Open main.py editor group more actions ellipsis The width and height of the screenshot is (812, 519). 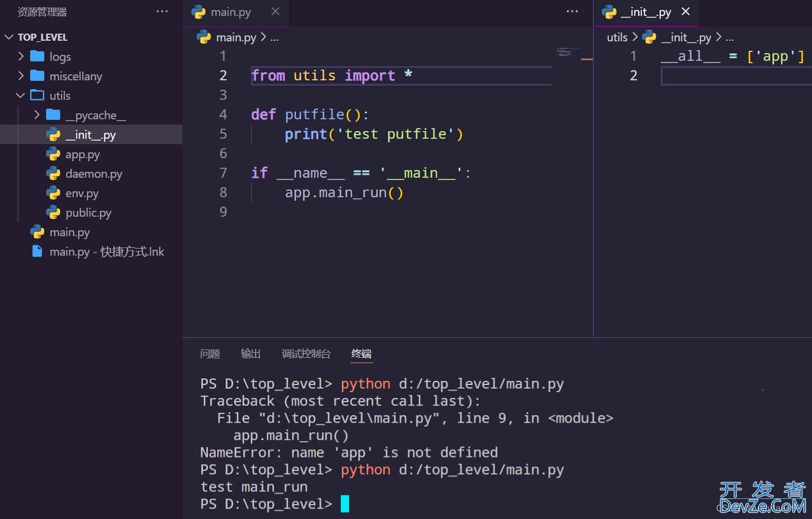tap(572, 11)
